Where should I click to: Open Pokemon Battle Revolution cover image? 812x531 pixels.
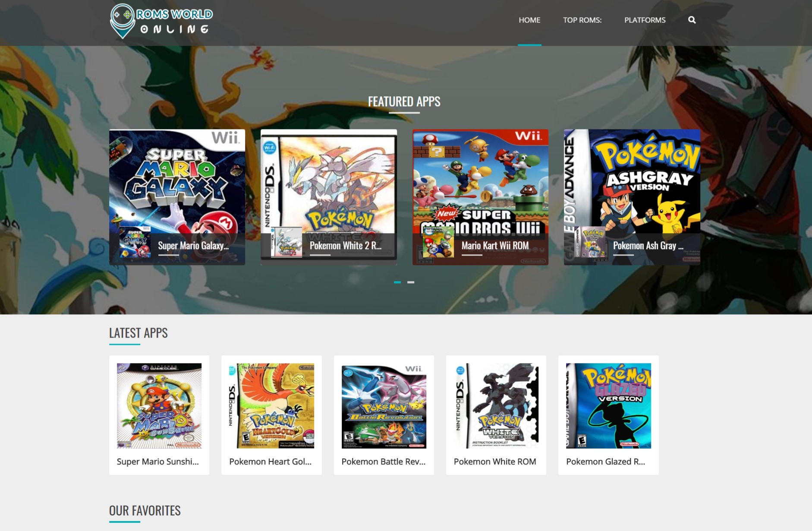coord(384,406)
